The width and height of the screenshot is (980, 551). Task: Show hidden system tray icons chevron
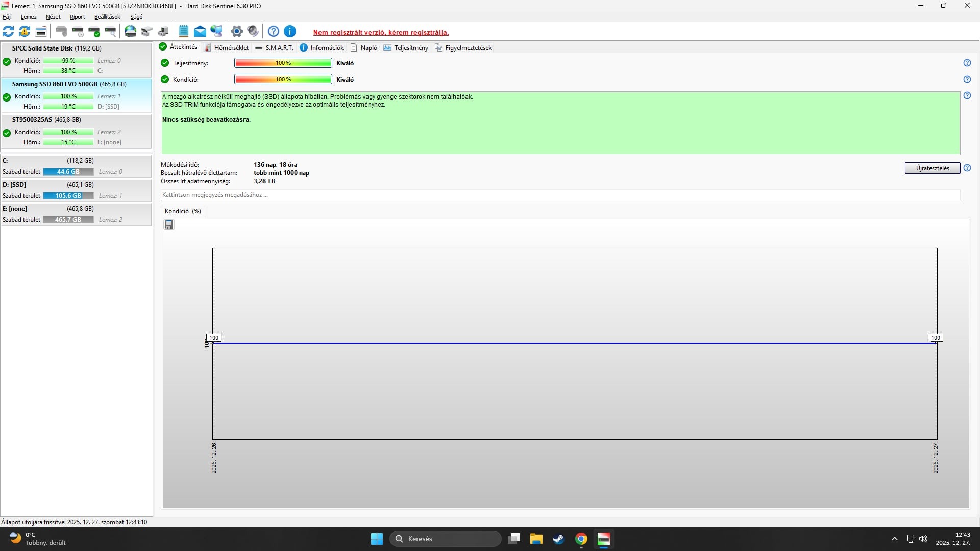894,539
